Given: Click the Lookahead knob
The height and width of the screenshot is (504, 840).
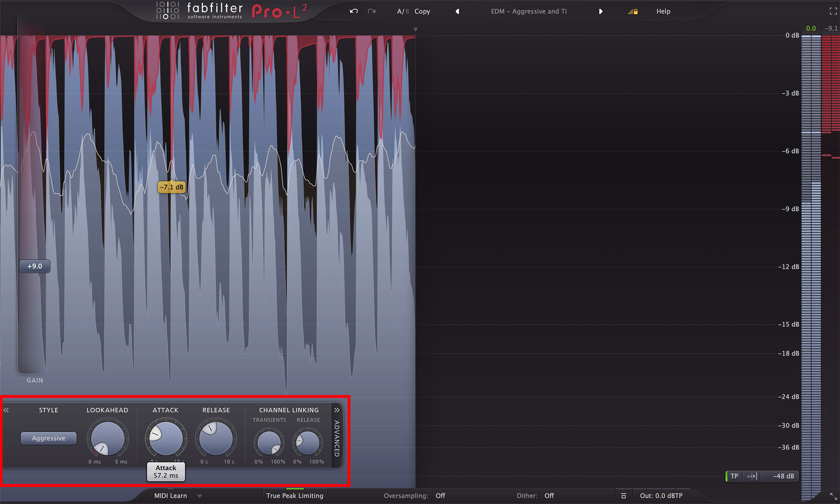Looking at the screenshot, I should [108, 438].
